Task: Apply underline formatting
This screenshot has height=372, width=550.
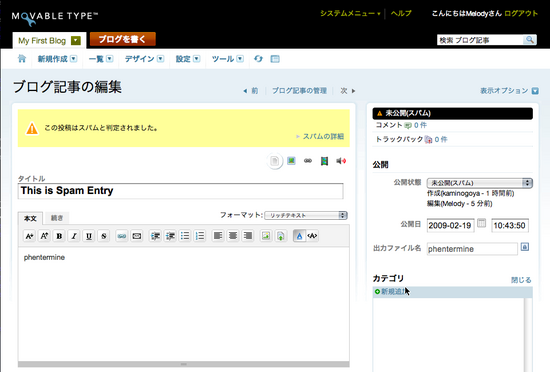Action: pyautogui.click(x=89, y=236)
